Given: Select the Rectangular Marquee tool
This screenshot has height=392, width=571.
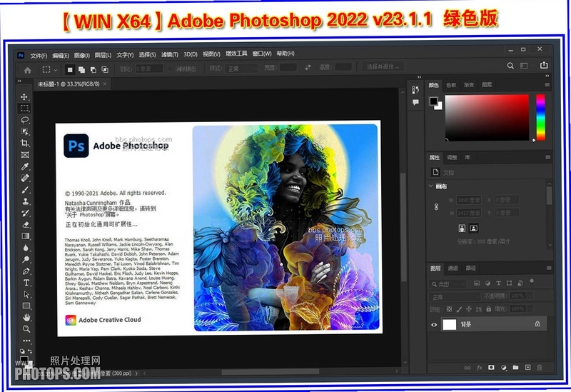Looking at the screenshot, I should tap(24, 109).
